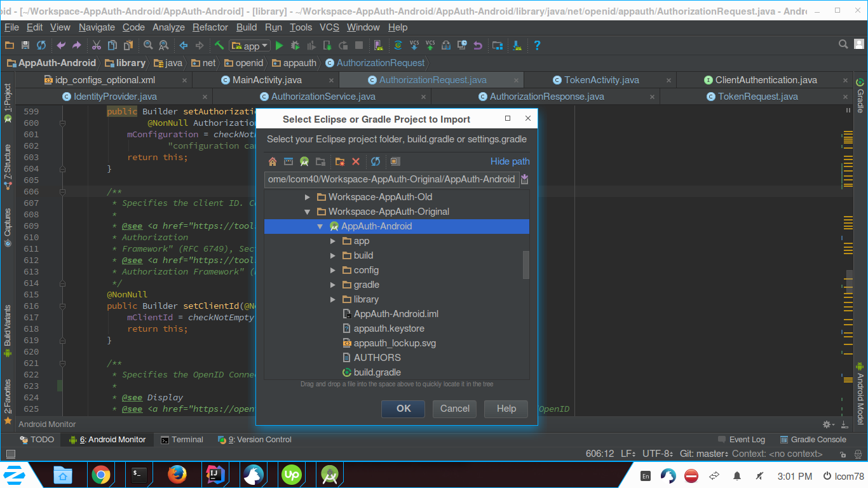Expand the library folder in the tree

333,299
